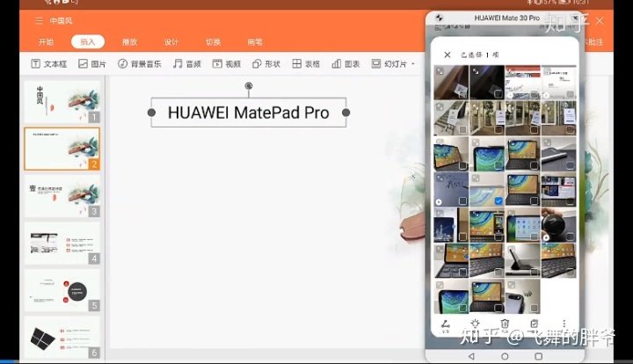
Task: Expand the dark second photo via its arrows icon
Action: 476,71
